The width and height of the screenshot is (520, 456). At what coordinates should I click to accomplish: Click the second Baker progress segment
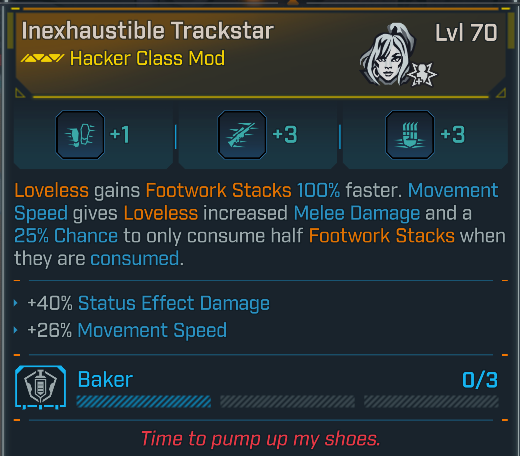[288, 401]
